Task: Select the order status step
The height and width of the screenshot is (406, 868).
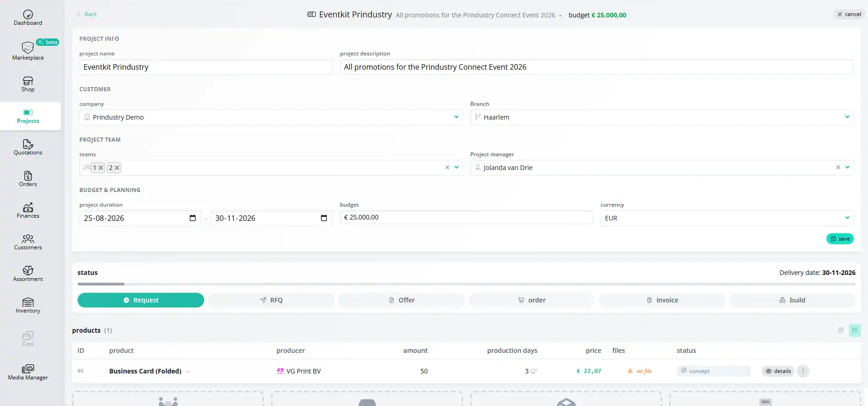Action: coord(532,300)
